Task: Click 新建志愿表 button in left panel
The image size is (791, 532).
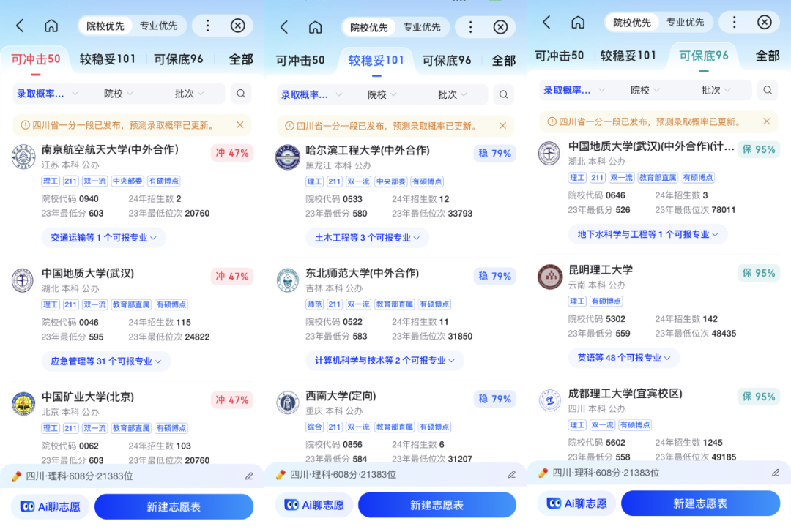Action: point(174,506)
